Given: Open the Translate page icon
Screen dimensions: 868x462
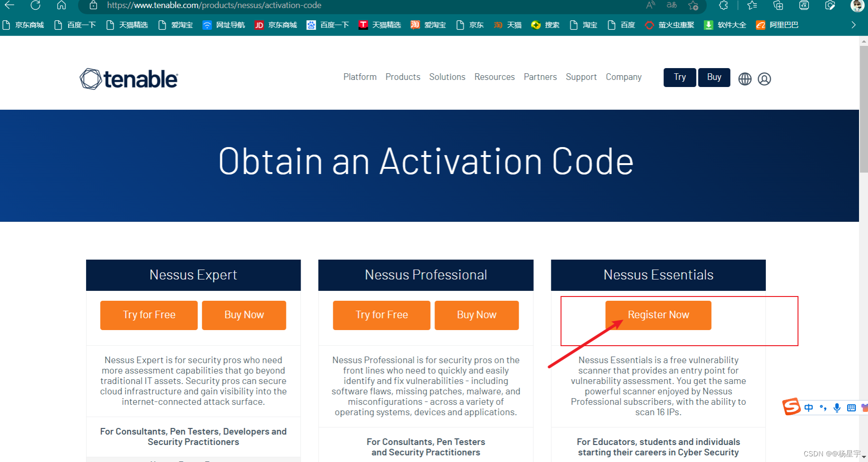Looking at the screenshot, I should pos(672,5).
